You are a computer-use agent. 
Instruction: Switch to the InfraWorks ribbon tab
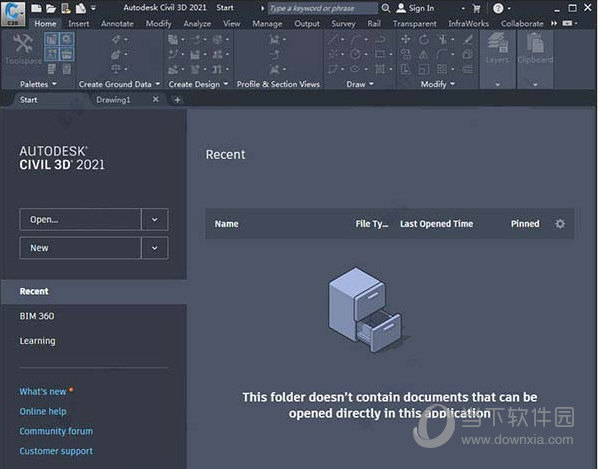[468, 24]
